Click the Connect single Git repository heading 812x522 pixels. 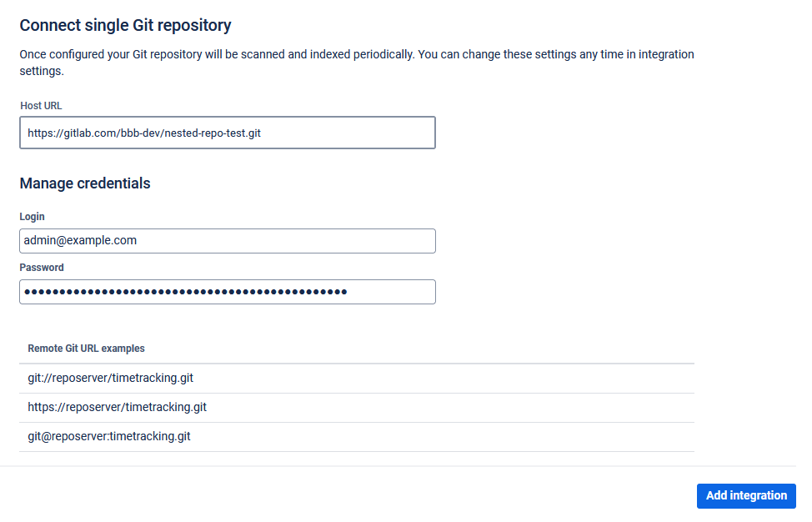125,26
